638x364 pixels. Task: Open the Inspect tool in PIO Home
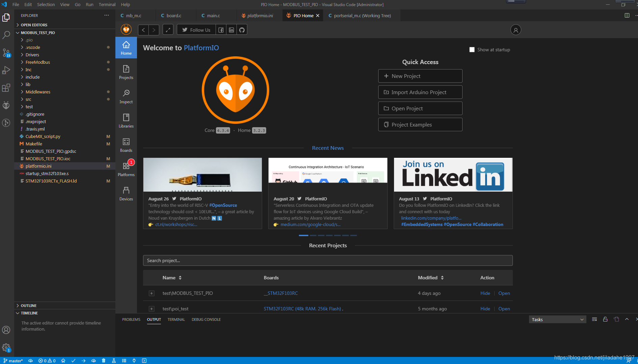[126, 96]
